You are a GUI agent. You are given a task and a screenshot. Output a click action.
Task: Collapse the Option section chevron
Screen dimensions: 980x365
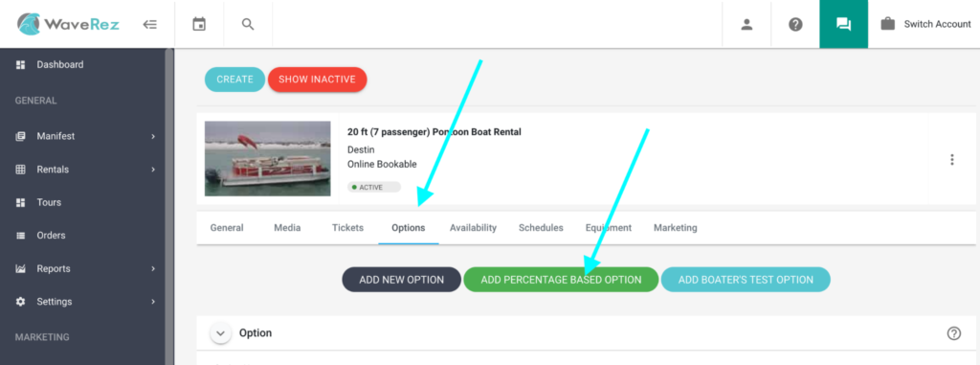click(220, 333)
